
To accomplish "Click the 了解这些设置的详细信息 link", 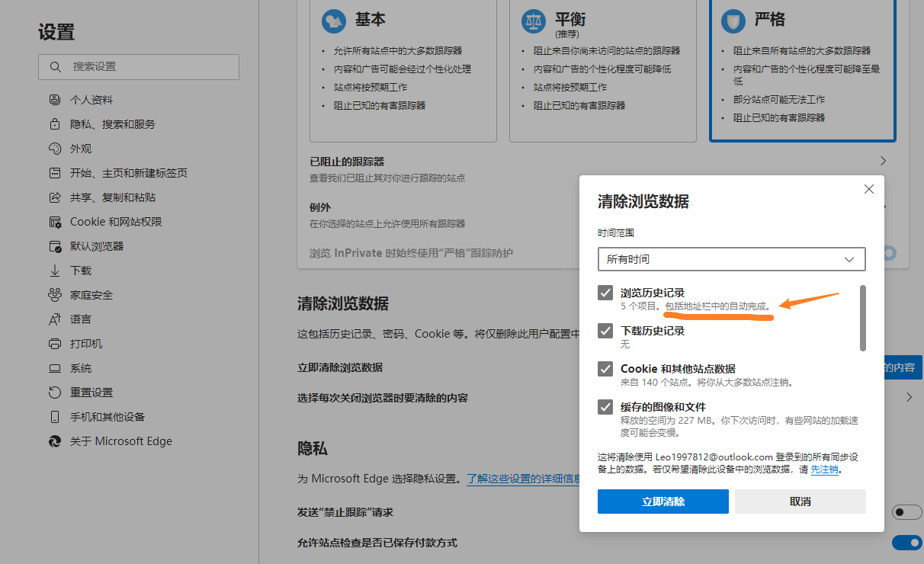I will tap(523, 479).
